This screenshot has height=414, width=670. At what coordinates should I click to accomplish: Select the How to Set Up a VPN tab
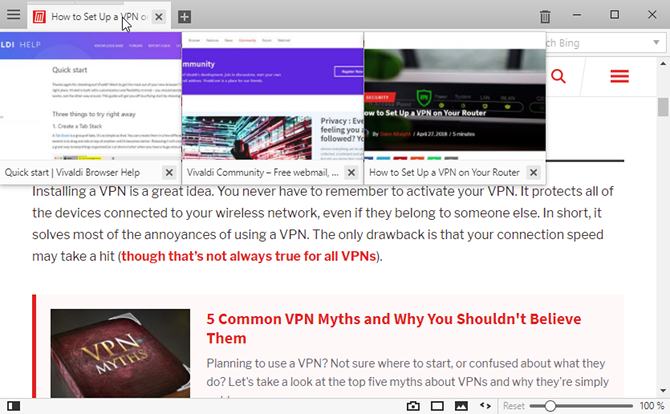click(x=99, y=17)
